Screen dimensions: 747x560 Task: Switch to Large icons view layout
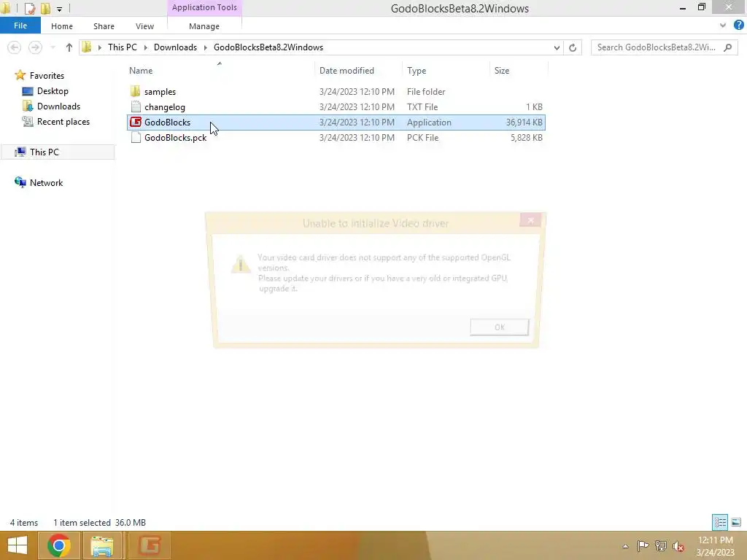[736, 522]
